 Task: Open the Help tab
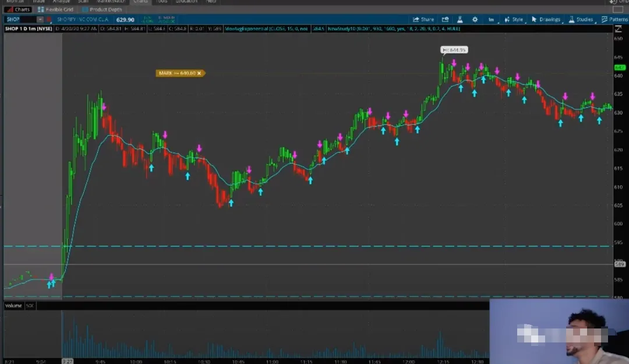point(211,2)
